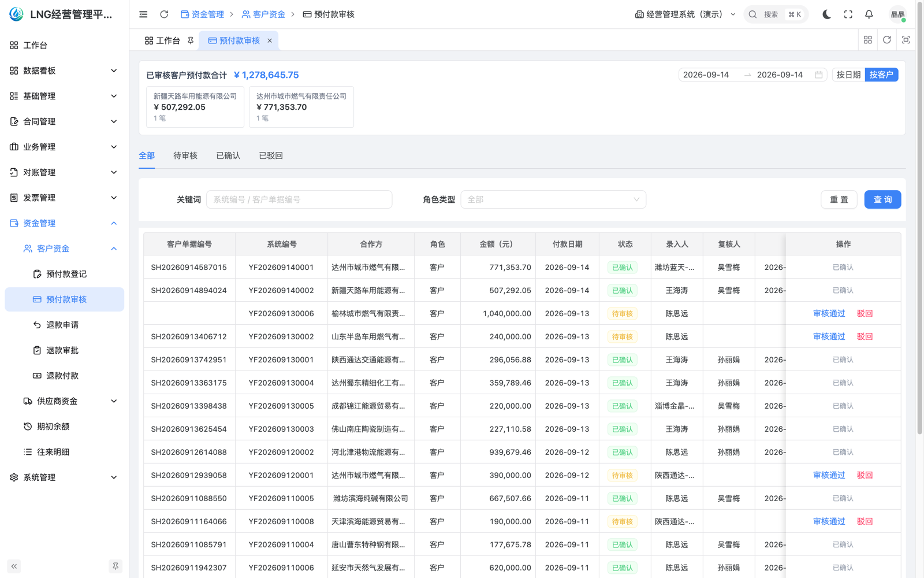The height and width of the screenshot is (578, 924).
Task: Close the 预付款审核 tab
Action: tap(270, 40)
